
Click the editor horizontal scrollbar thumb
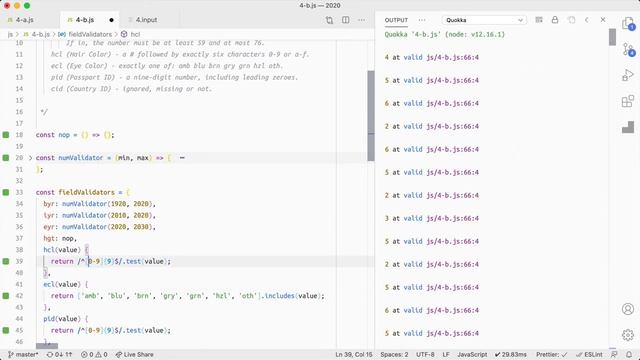47,346
